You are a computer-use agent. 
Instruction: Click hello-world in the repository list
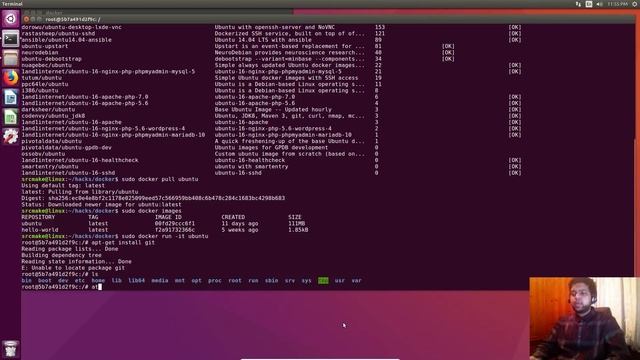pos(40,230)
